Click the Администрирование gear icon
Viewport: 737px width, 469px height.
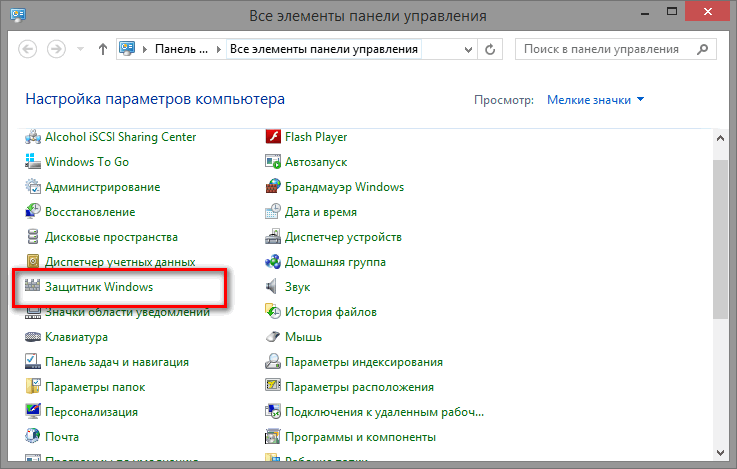pos(33,187)
